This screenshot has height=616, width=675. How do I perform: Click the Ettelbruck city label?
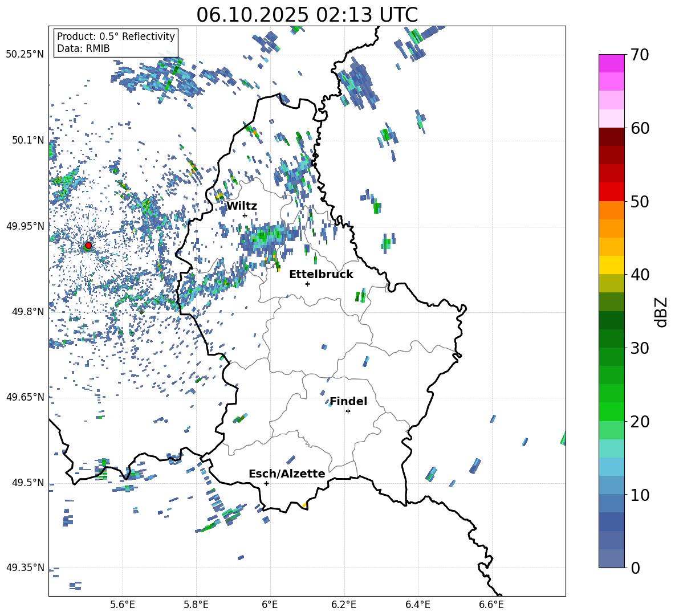(321, 275)
